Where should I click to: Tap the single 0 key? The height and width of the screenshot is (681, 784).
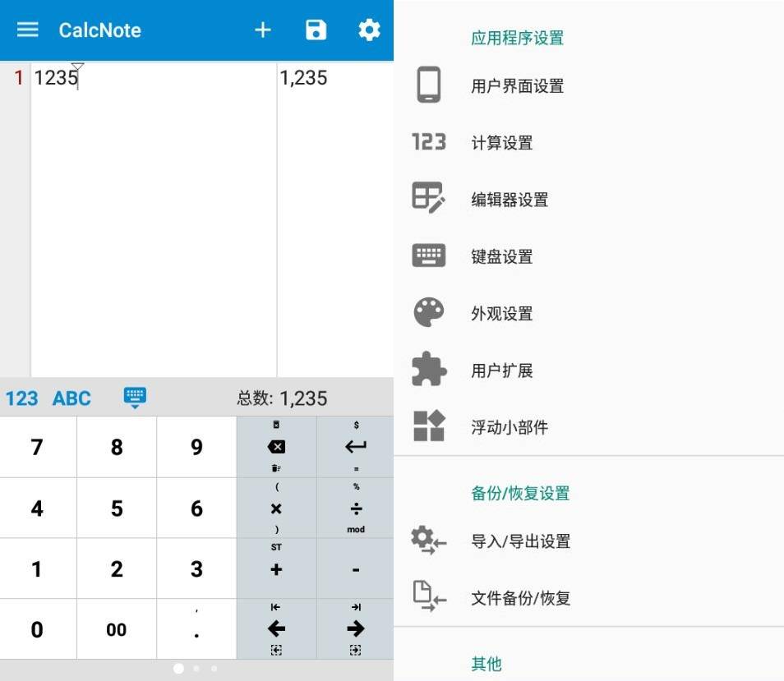[38, 629]
